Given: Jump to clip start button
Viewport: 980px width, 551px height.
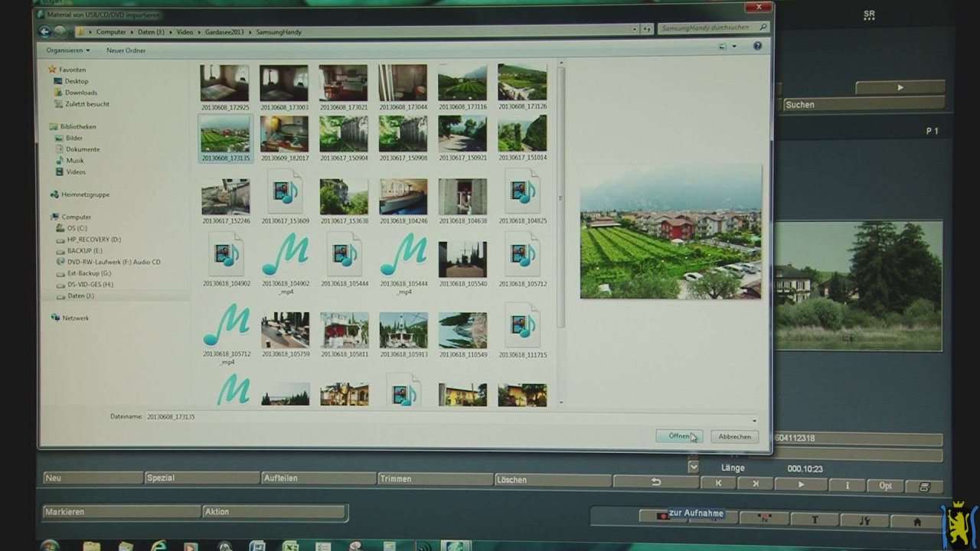Looking at the screenshot, I should tap(718, 484).
